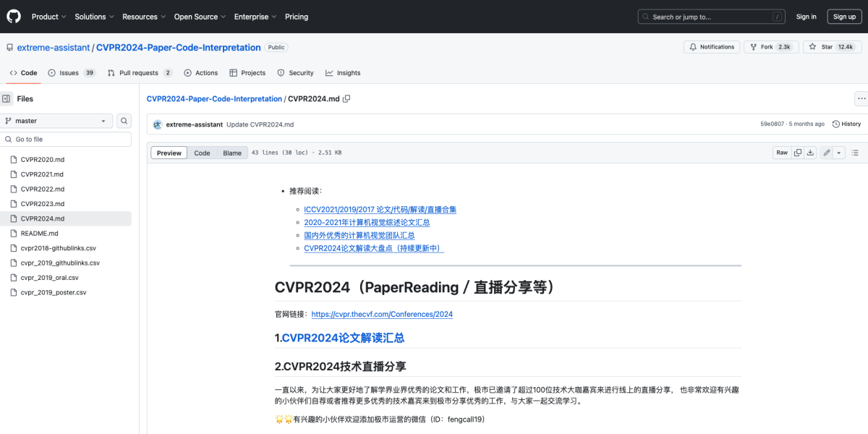
Task: Open the Product menu dropdown
Action: pyautogui.click(x=48, y=16)
